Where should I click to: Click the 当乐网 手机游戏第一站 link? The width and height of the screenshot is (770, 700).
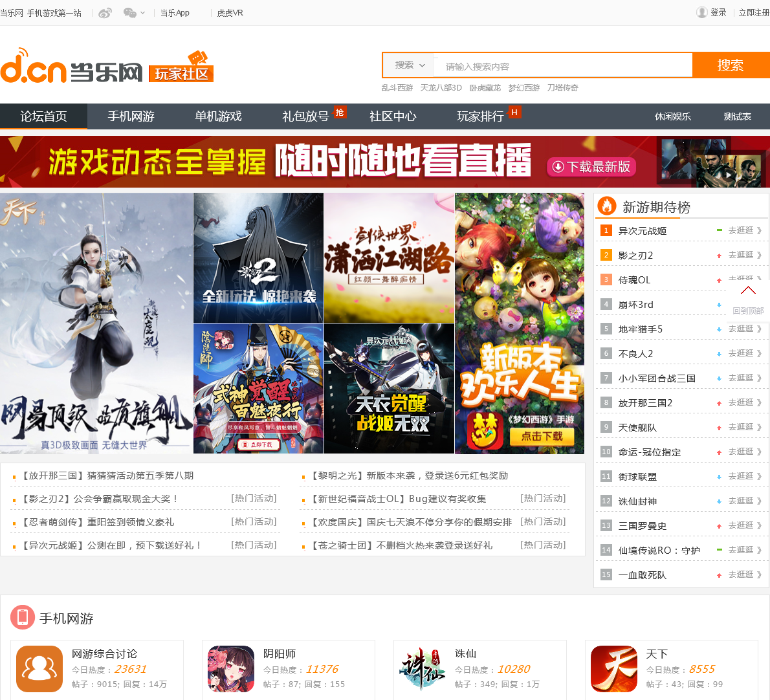[x=41, y=13]
